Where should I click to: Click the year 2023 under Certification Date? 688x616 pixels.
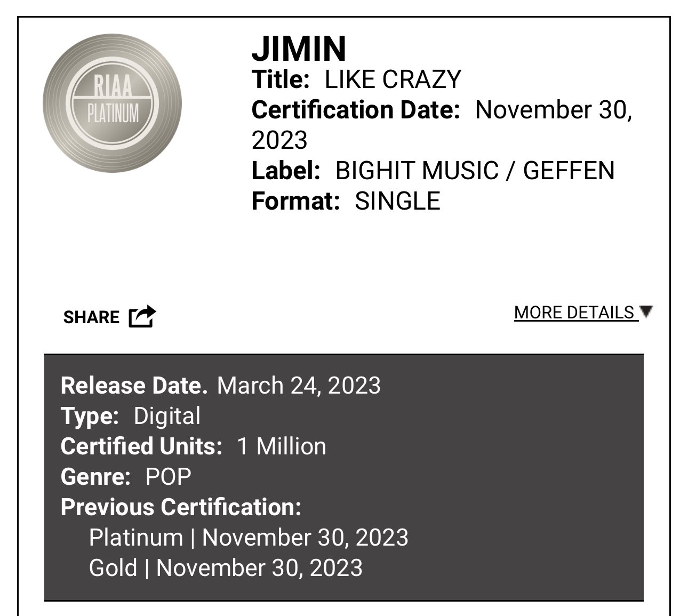coord(279,141)
